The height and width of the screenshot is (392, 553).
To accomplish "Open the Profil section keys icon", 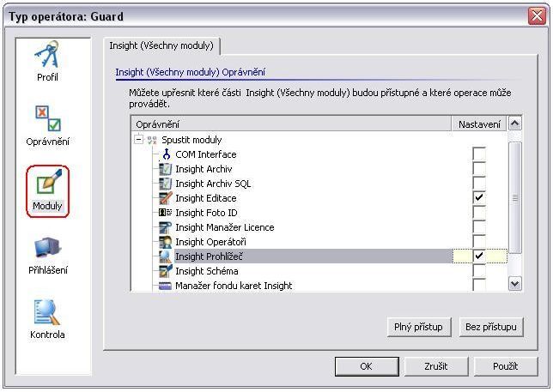I will 48,55.
